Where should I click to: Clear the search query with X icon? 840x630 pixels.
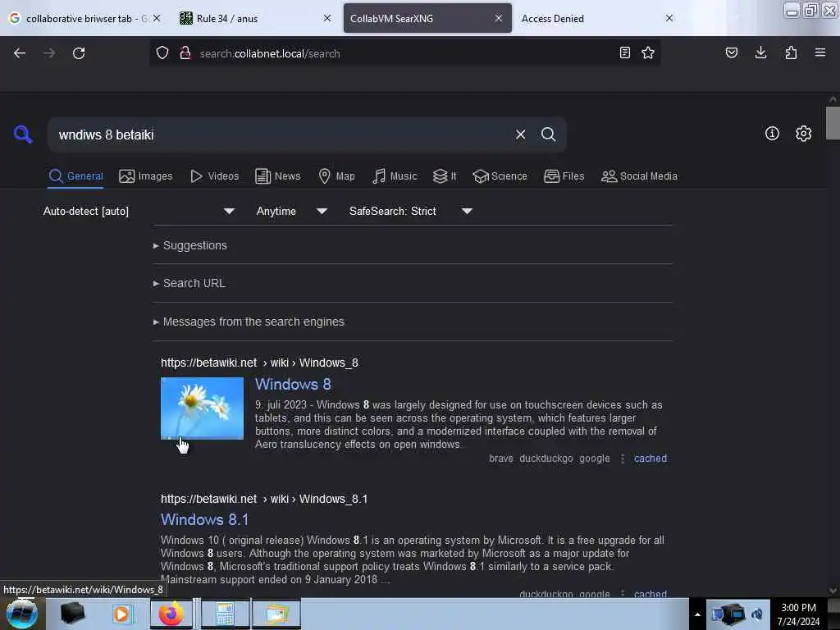pos(520,135)
